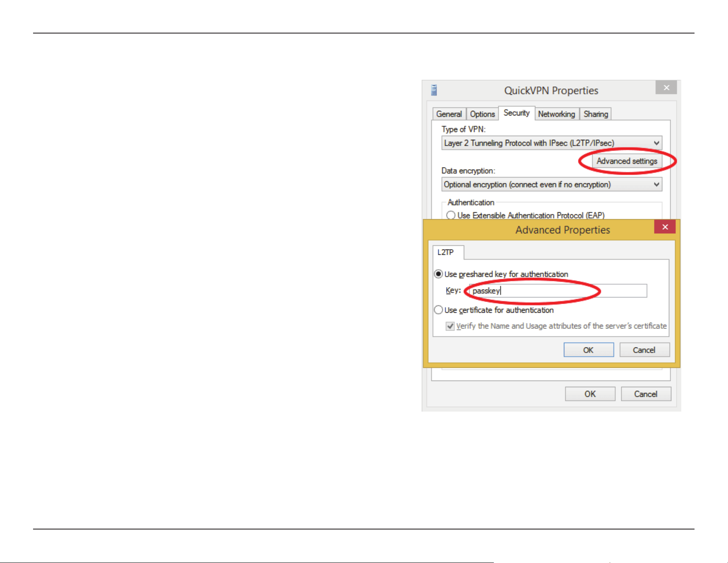Image resolution: width=728 pixels, height=563 pixels.
Task: Switch to the General tab
Action: pyautogui.click(x=449, y=114)
